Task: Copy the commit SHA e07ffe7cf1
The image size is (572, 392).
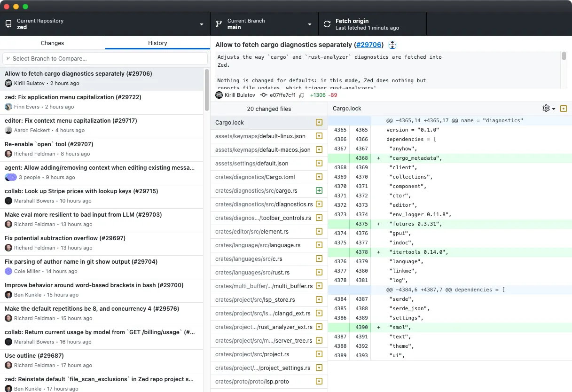Action: (x=301, y=95)
